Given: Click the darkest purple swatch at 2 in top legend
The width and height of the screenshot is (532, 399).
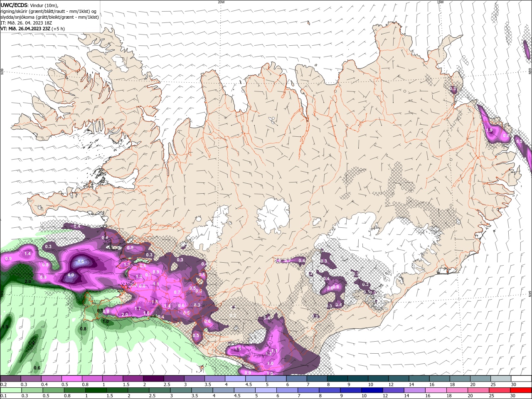Looking at the screenshot, I should (x=153, y=378).
